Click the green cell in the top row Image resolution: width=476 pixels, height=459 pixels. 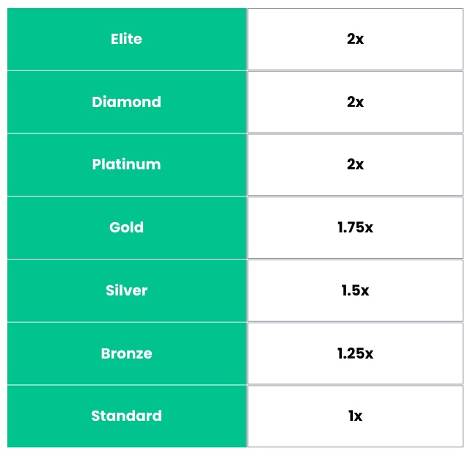(127, 40)
